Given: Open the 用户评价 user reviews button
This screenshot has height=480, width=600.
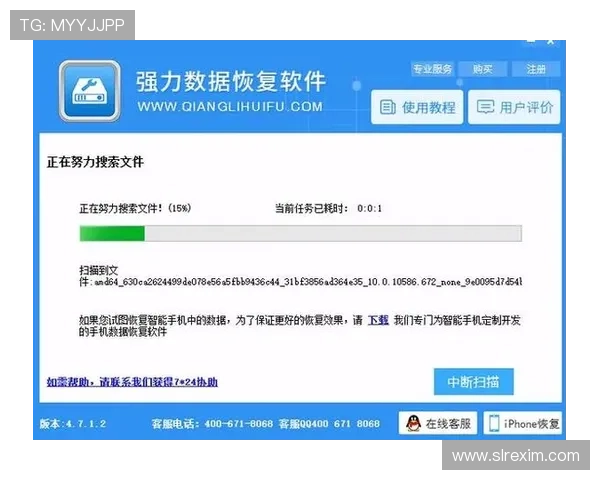Looking at the screenshot, I should (x=514, y=107).
